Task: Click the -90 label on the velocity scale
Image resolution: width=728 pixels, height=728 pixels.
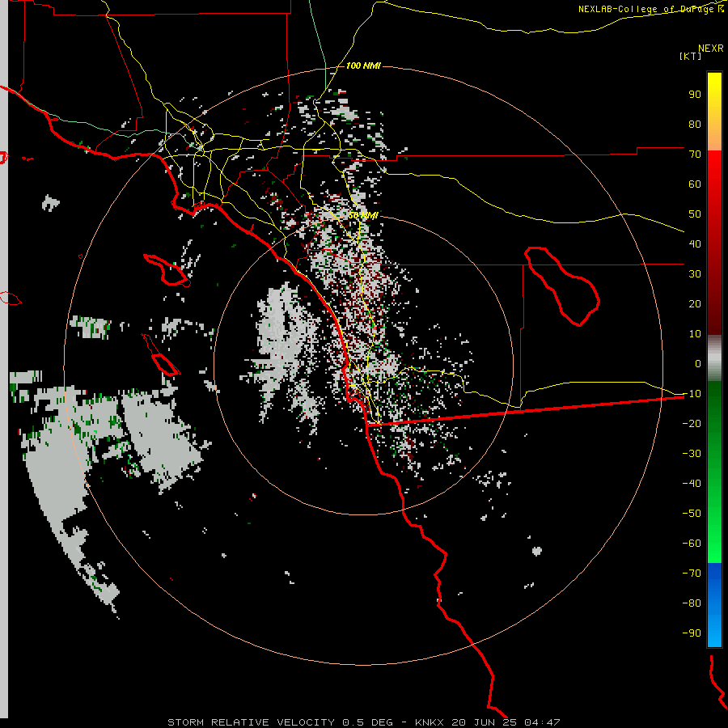Action: tap(692, 633)
